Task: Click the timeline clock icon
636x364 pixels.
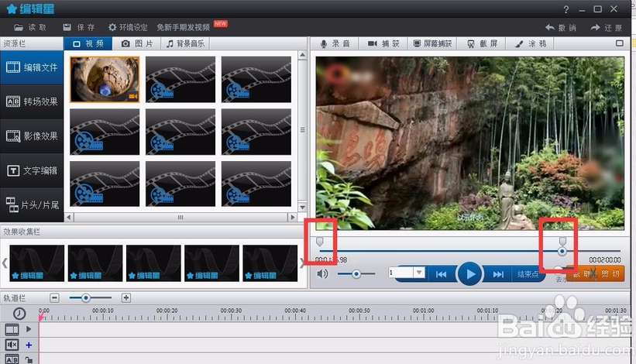Action: [x=19, y=314]
